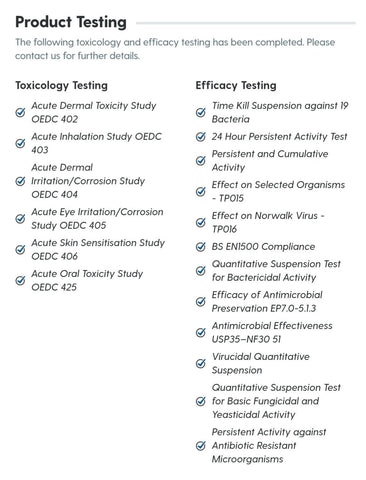
Task: Click Effect on Selected Organisms TP015 item
Action: (278, 191)
